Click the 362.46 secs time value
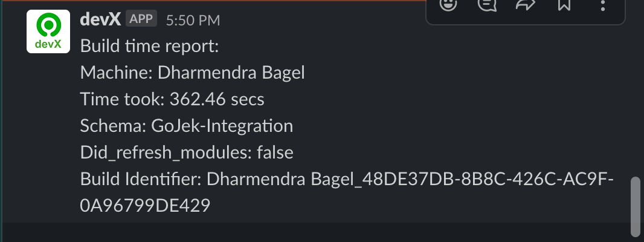The image size is (644, 242). pos(217,99)
